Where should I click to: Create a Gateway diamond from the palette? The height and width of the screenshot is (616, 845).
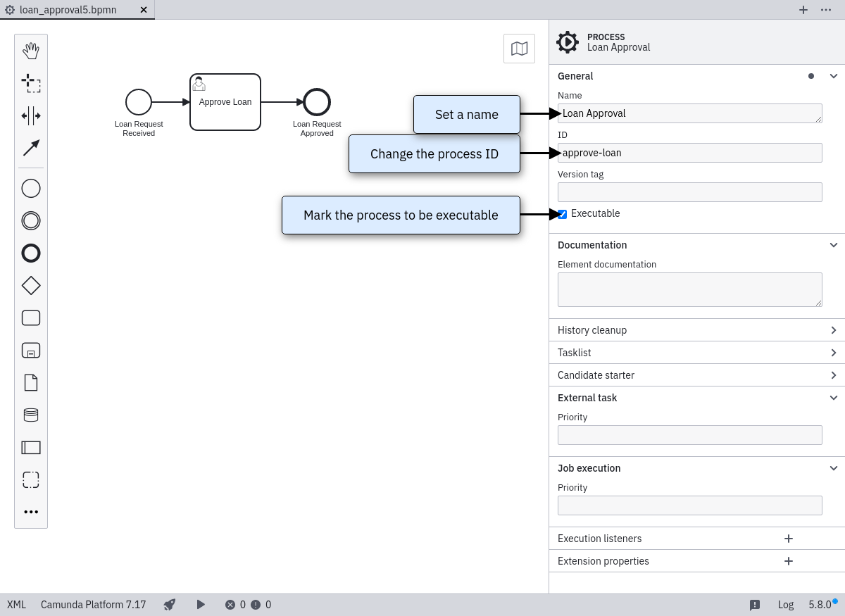point(31,285)
